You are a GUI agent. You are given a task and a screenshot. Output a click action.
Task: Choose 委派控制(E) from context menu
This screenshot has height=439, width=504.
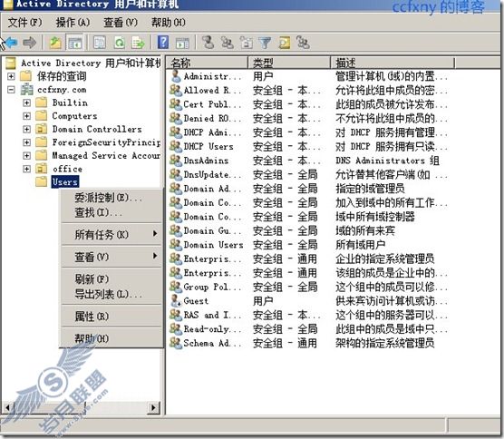tap(111, 198)
